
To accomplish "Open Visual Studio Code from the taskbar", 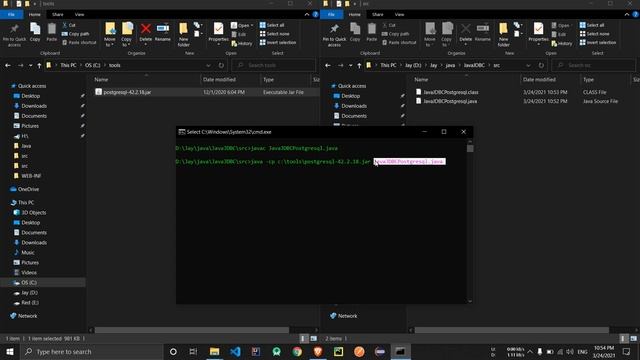I will [235, 351].
